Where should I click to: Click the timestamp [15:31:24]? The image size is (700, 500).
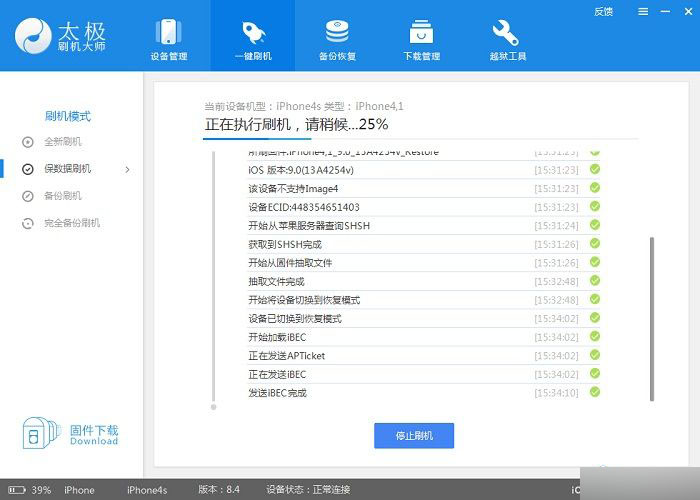(x=556, y=226)
